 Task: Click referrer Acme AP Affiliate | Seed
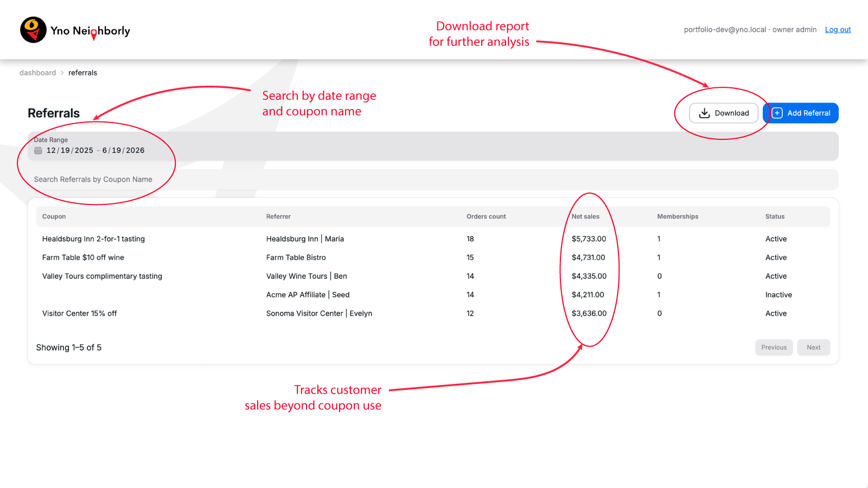pyautogui.click(x=308, y=295)
